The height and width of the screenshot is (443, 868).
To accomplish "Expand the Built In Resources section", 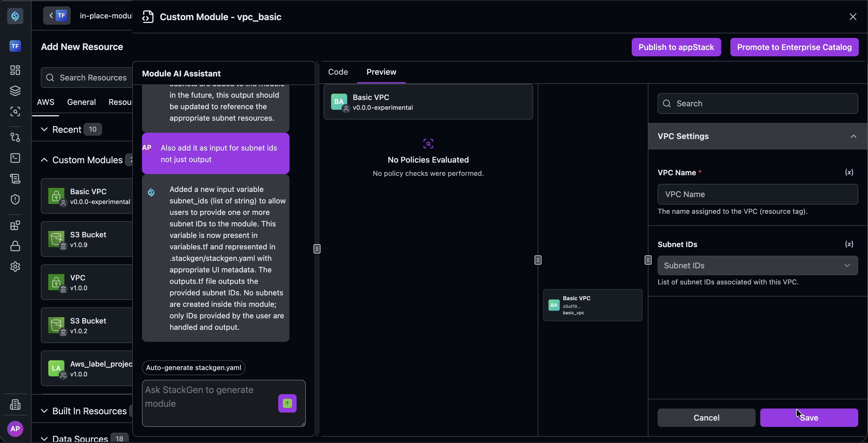I will tap(44, 411).
